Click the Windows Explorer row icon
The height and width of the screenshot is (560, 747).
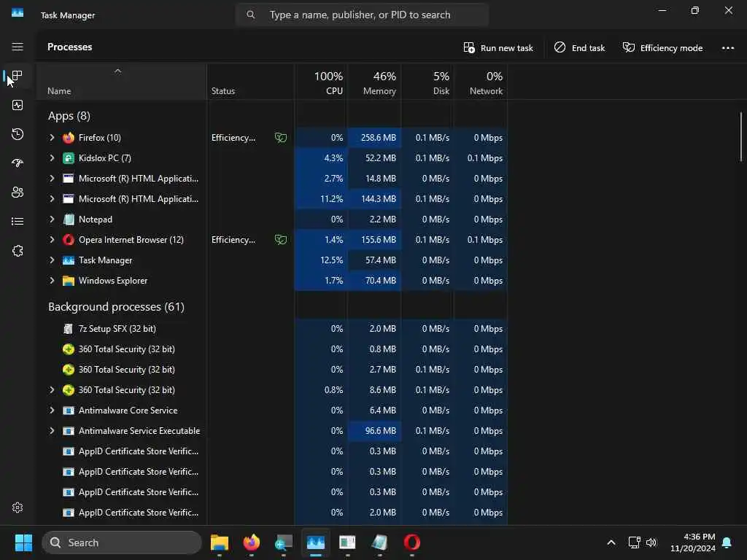pos(69,281)
